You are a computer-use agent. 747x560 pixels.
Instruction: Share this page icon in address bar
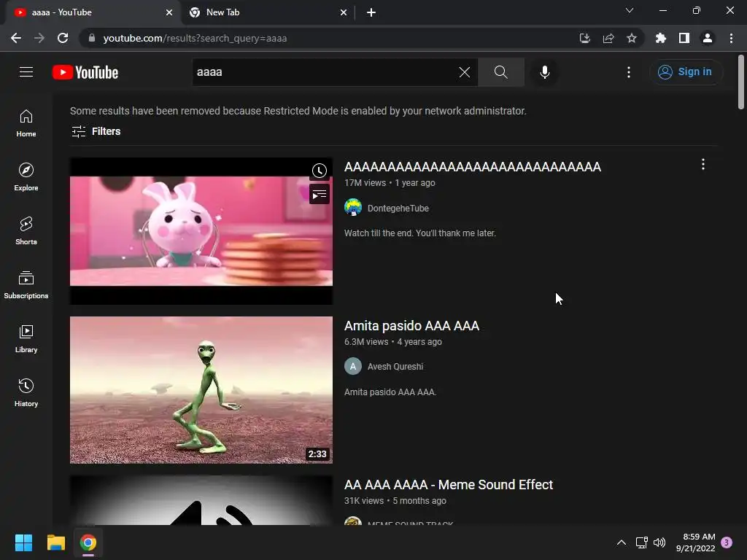[x=608, y=38]
